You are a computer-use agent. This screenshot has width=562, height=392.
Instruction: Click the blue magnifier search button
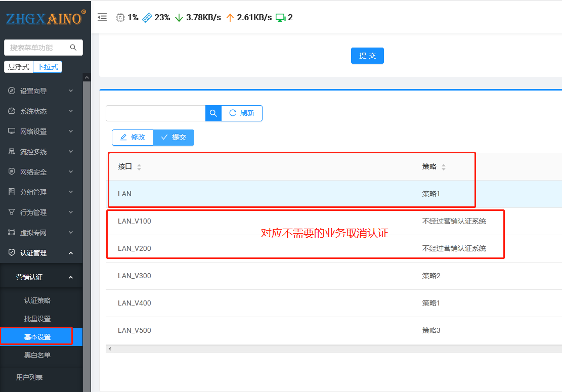pyautogui.click(x=213, y=113)
